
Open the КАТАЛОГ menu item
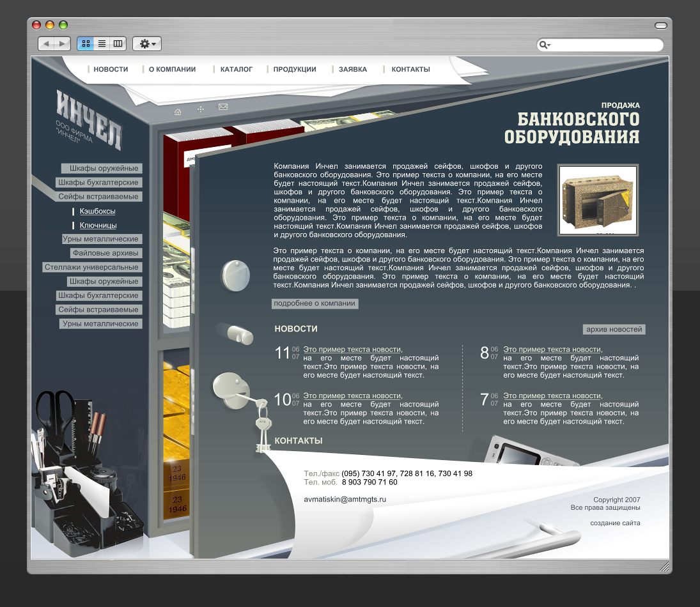coord(237,69)
